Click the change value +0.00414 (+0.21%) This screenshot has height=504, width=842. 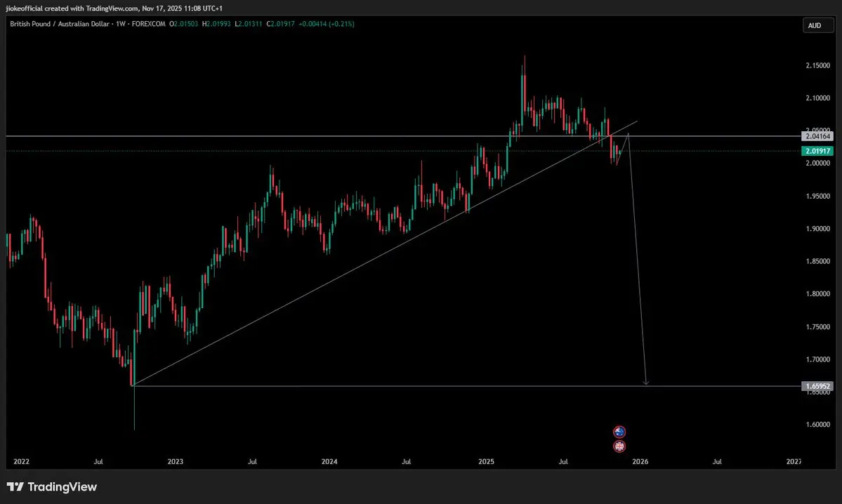[327, 24]
